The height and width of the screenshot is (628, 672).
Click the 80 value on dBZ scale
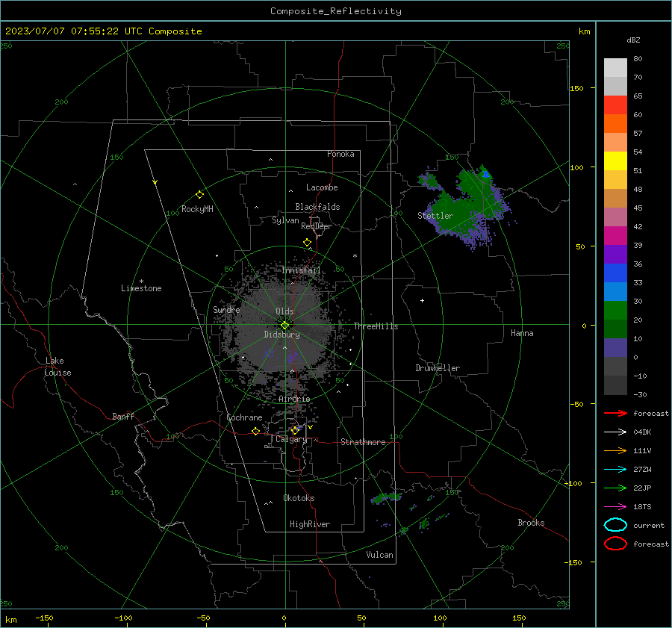(x=638, y=59)
